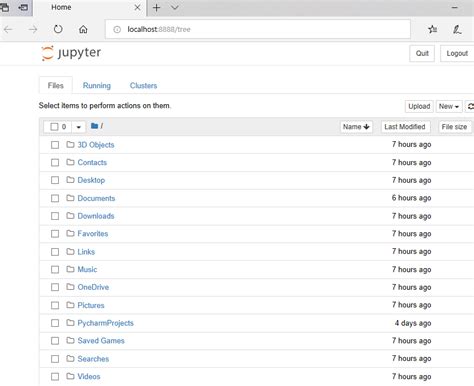
Task: Tick the checkbox for the Documents folder
Action: (x=55, y=198)
